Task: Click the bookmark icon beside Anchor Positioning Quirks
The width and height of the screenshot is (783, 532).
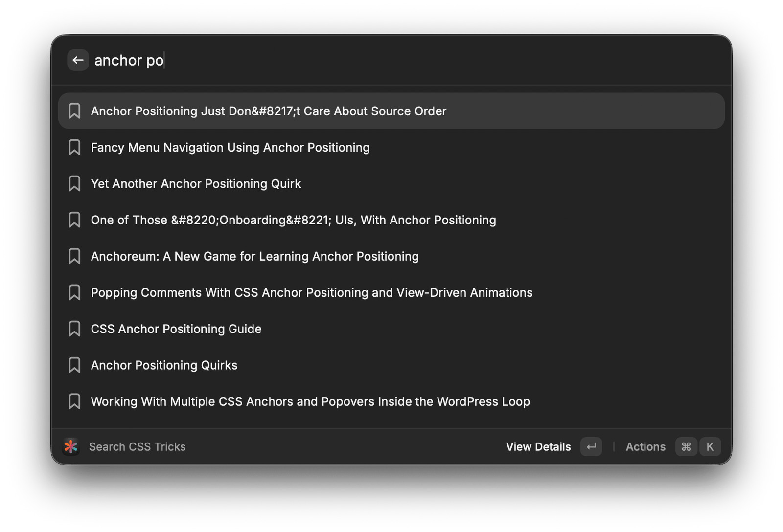Action: (x=74, y=365)
